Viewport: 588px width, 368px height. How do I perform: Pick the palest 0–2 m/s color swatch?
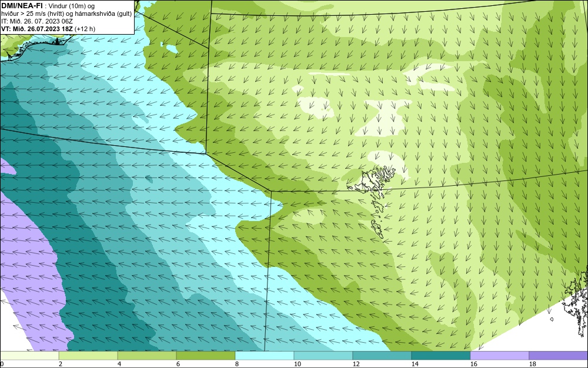point(29,355)
